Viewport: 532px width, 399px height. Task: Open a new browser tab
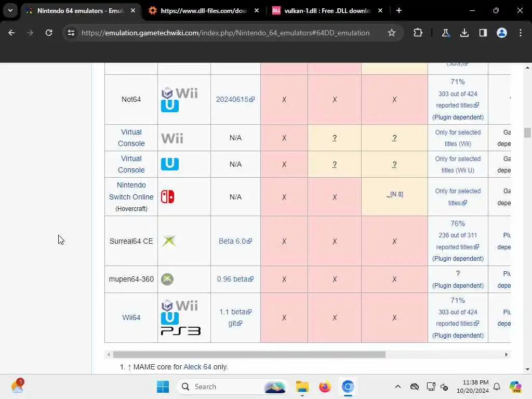point(399,10)
